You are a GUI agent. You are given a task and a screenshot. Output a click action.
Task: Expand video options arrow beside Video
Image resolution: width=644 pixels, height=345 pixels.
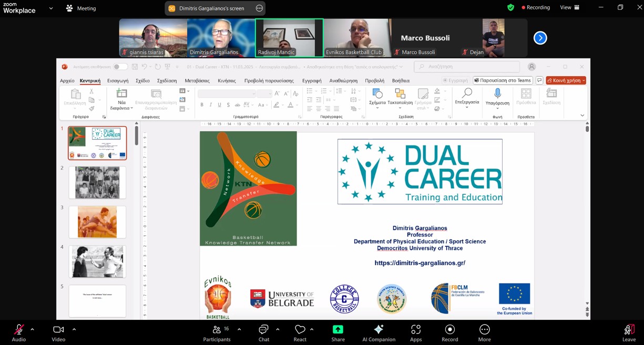click(74, 329)
